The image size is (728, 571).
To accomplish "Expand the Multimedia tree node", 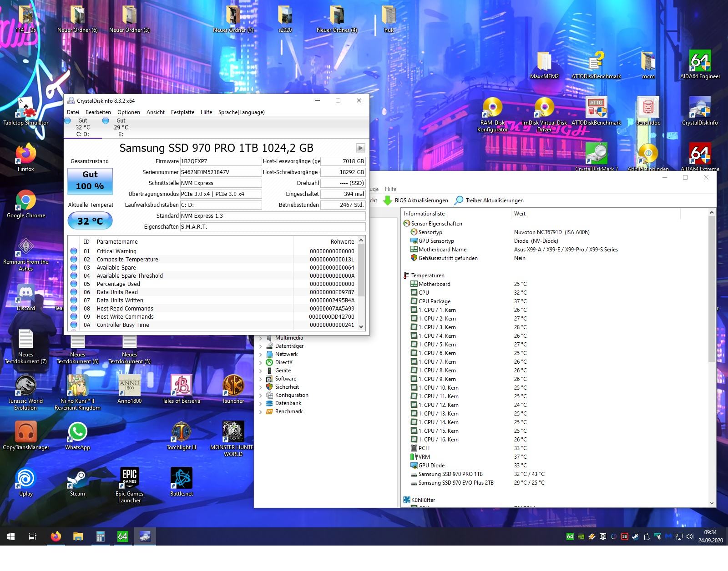I will [x=261, y=338].
